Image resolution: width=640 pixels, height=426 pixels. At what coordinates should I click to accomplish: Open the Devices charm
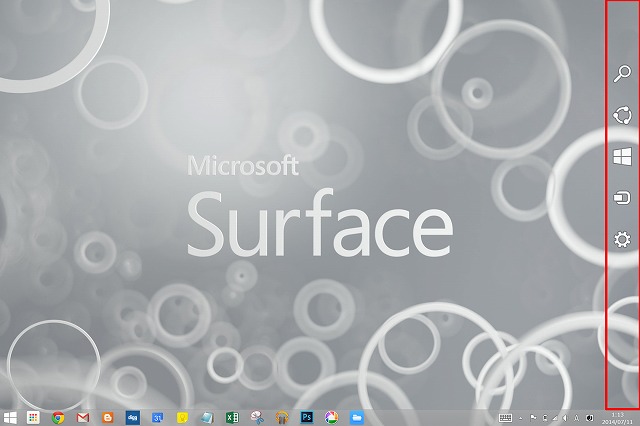622,198
